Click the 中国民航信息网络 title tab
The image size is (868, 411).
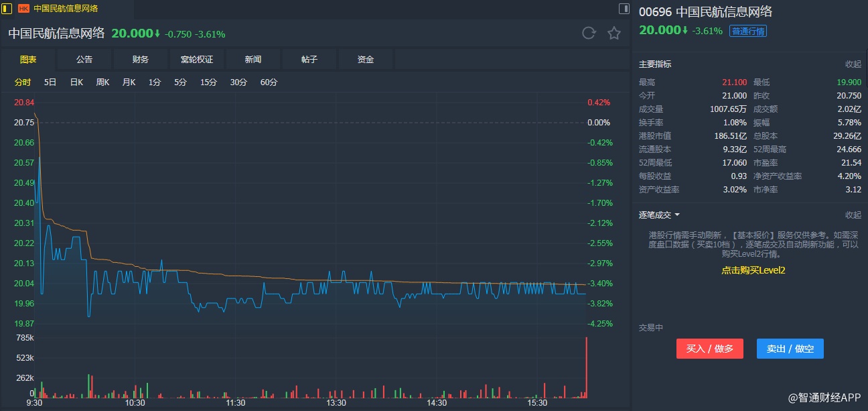click(66, 9)
